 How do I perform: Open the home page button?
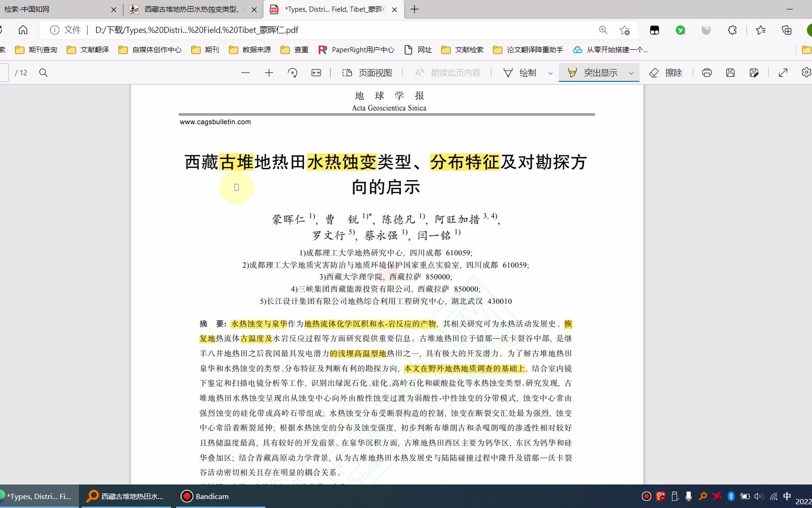(x=23, y=30)
